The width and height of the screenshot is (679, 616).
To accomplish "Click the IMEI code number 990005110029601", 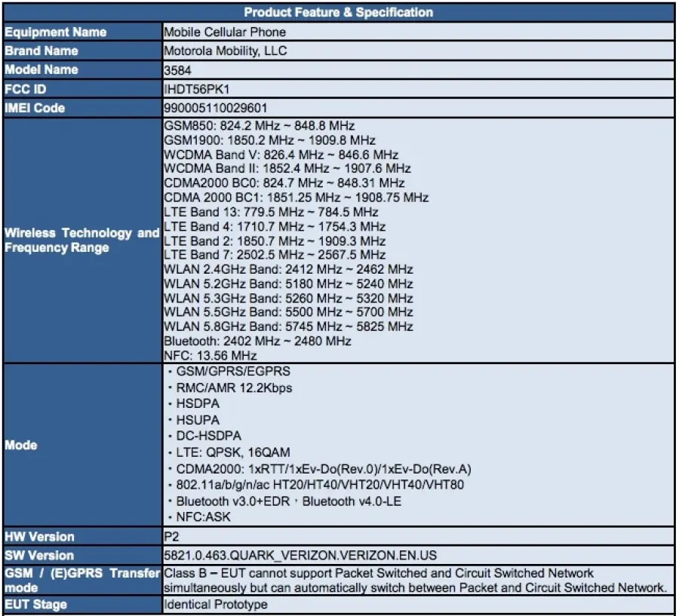I will pos(215,108).
